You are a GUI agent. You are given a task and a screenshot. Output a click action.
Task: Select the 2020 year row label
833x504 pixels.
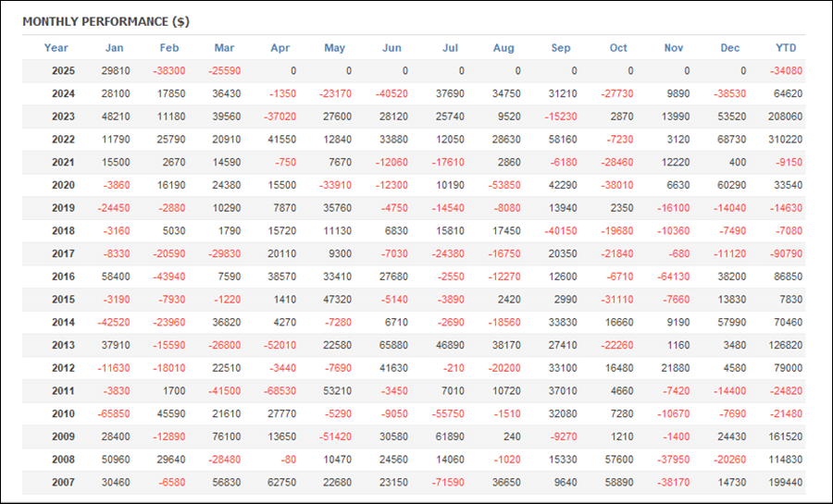(x=63, y=185)
